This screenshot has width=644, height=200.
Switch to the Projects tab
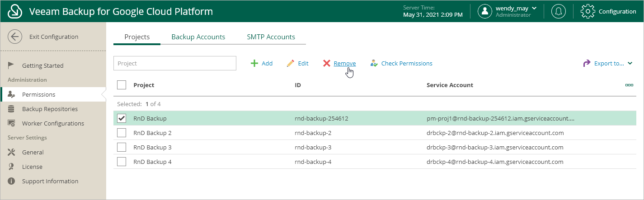137,37
